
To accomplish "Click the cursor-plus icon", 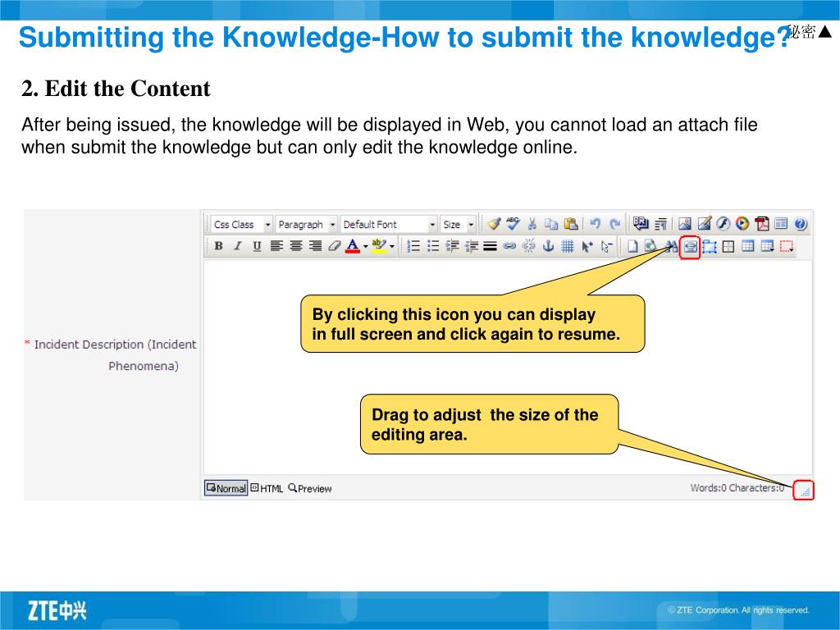I will (587, 246).
